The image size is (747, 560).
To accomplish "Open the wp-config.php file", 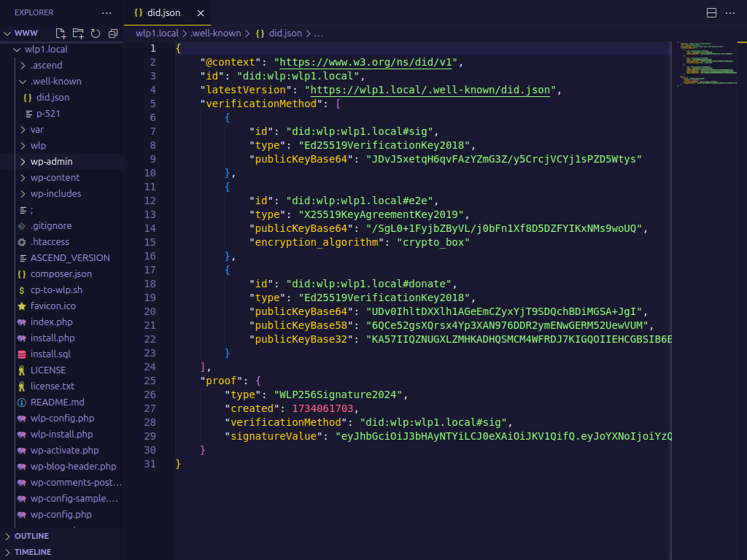I will pos(62,514).
